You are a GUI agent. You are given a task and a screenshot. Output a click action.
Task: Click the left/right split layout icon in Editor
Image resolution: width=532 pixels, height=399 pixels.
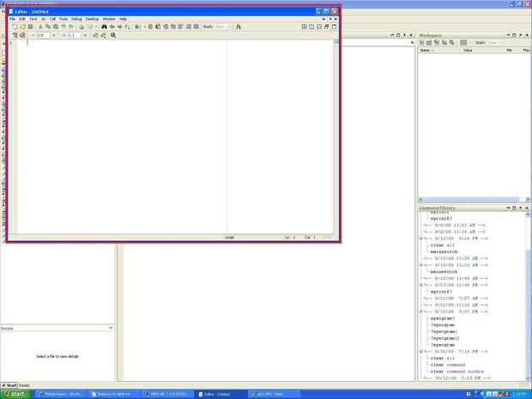point(311,27)
